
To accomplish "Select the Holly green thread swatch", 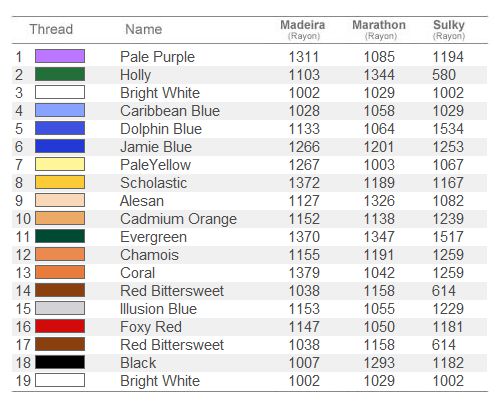I will 60,74.
